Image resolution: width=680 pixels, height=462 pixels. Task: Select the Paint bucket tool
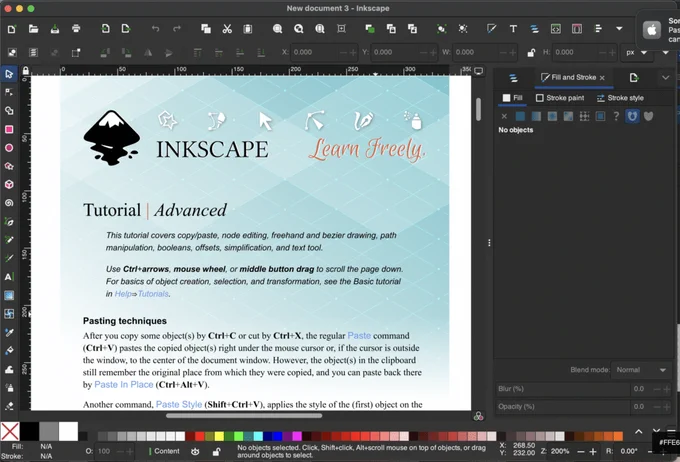click(9, 351)
